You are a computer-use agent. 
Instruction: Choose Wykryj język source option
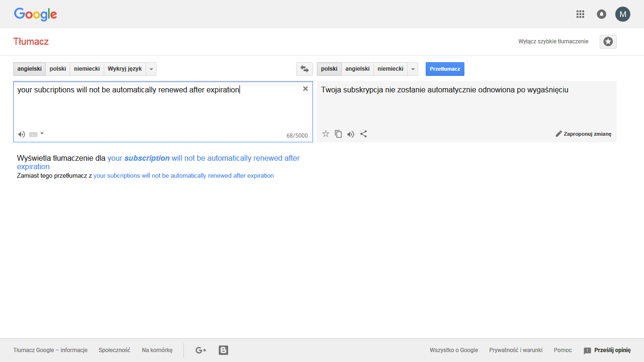(x=124, y=69)
